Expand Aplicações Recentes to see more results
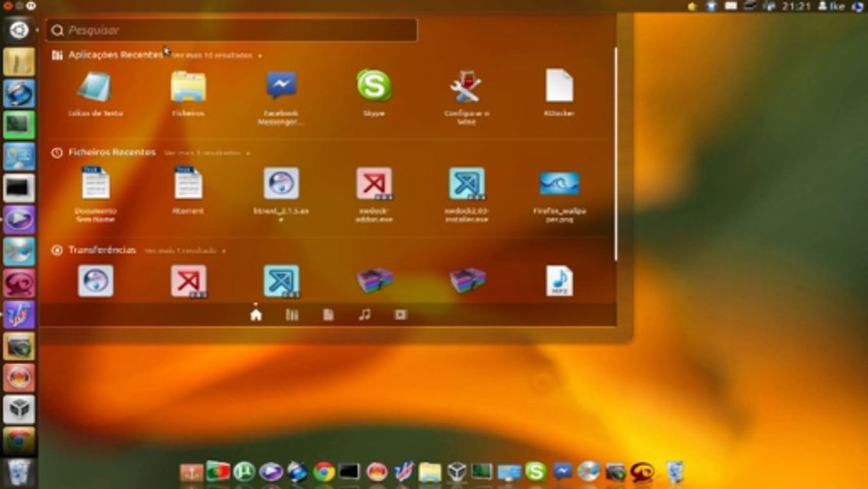The height and width of the screenshot is (489, 868). 216,55
